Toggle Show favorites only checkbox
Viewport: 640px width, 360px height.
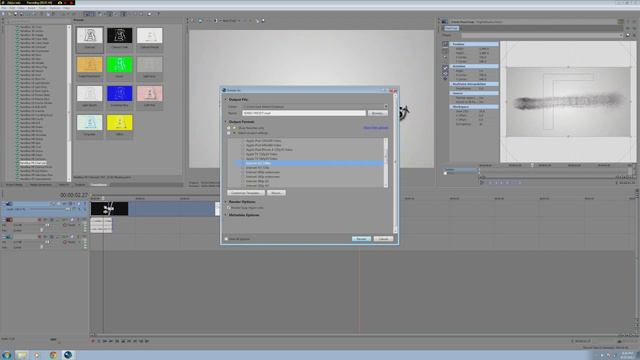coord(229,128)
